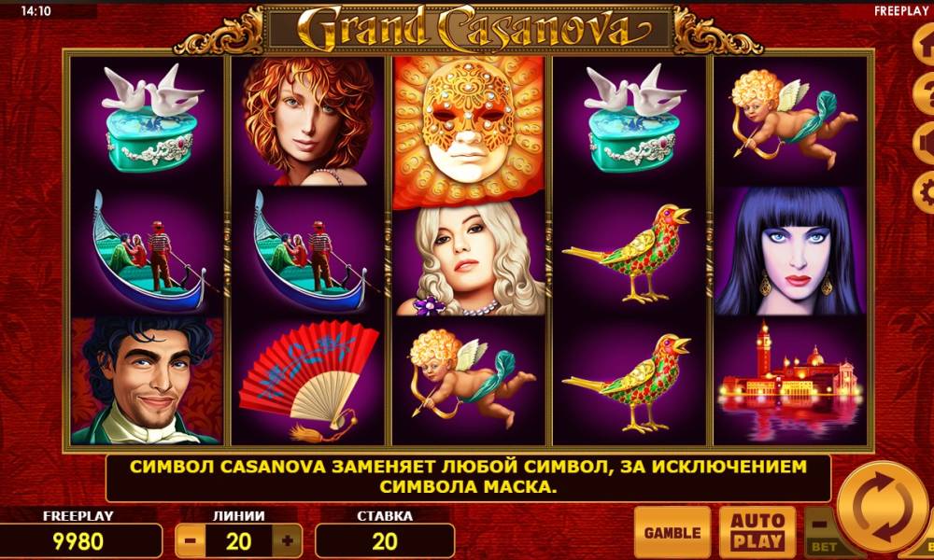
Task: Select the Venice night city symbol
Action: (x=790, y=381)
